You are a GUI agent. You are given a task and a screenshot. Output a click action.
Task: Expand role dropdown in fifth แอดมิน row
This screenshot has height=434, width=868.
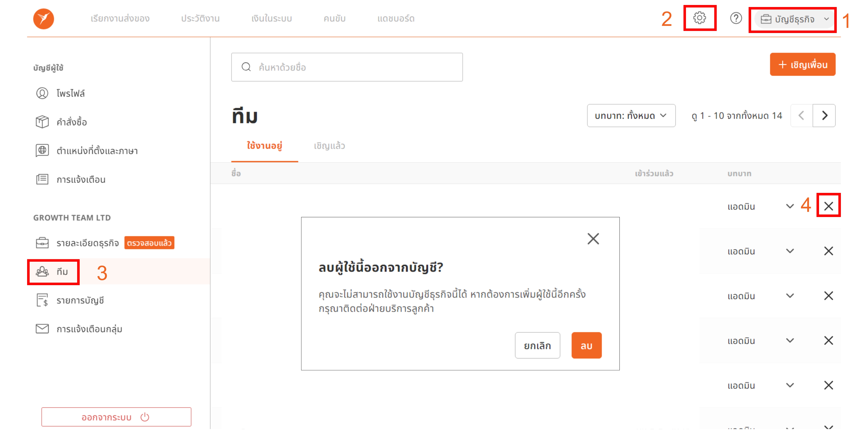point(790,385)
